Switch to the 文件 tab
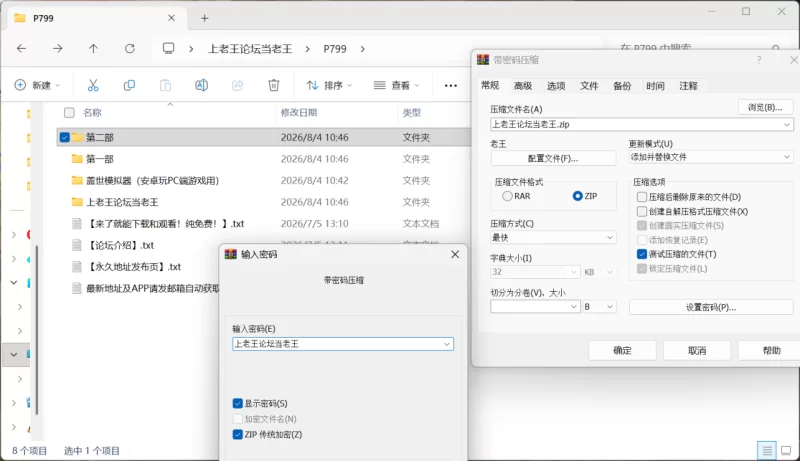This screenshot has width=800, height=461. click(589, 86)
